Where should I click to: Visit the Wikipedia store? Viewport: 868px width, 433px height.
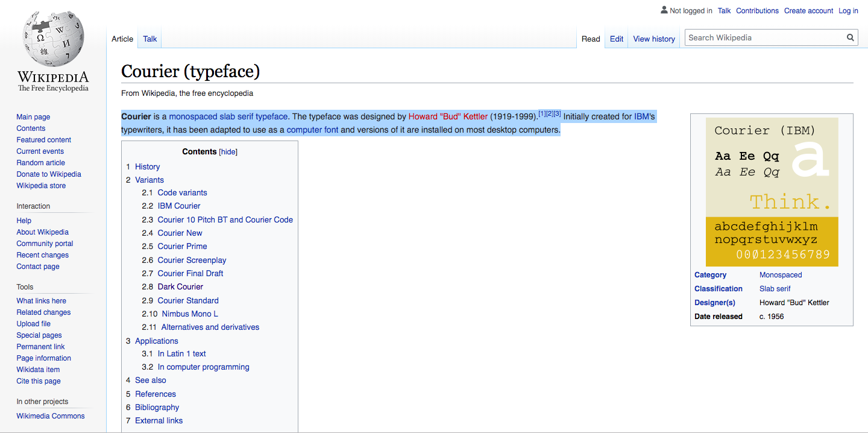coord(41,186)
